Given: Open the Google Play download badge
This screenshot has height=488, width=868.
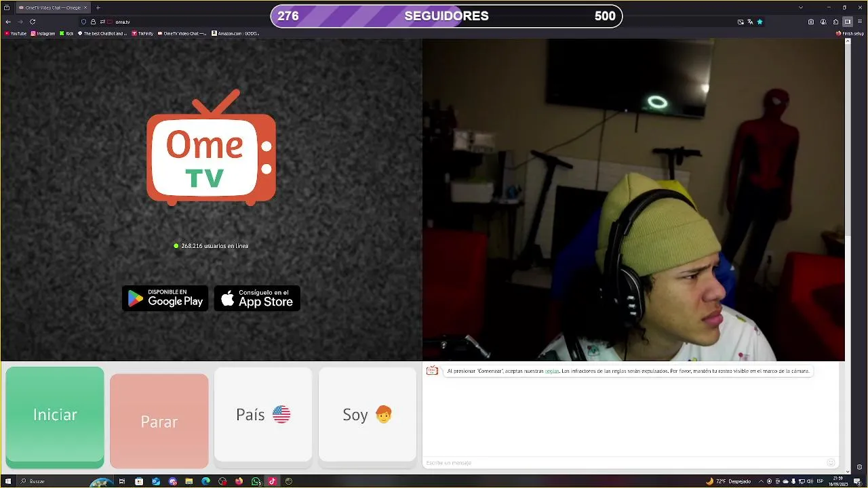Looking at the screenshot, I should pos(165,298).
